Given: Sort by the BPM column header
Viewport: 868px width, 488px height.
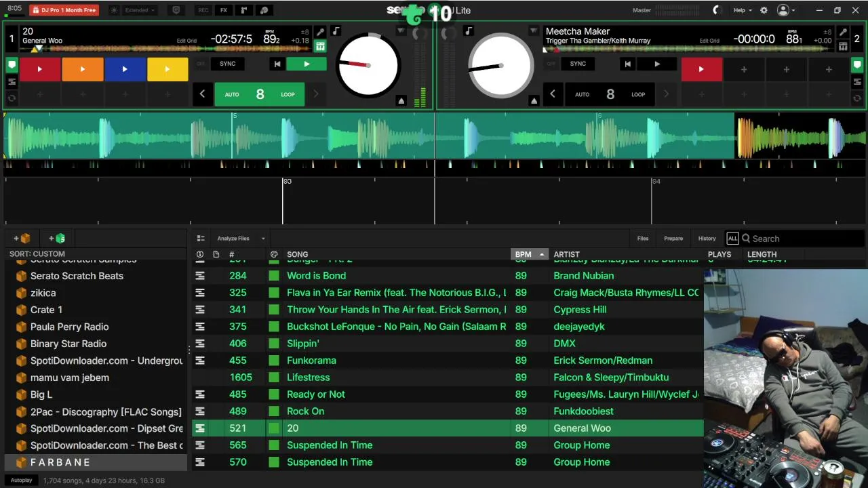Looking at the screenshot, I should [x=529, y=255].
